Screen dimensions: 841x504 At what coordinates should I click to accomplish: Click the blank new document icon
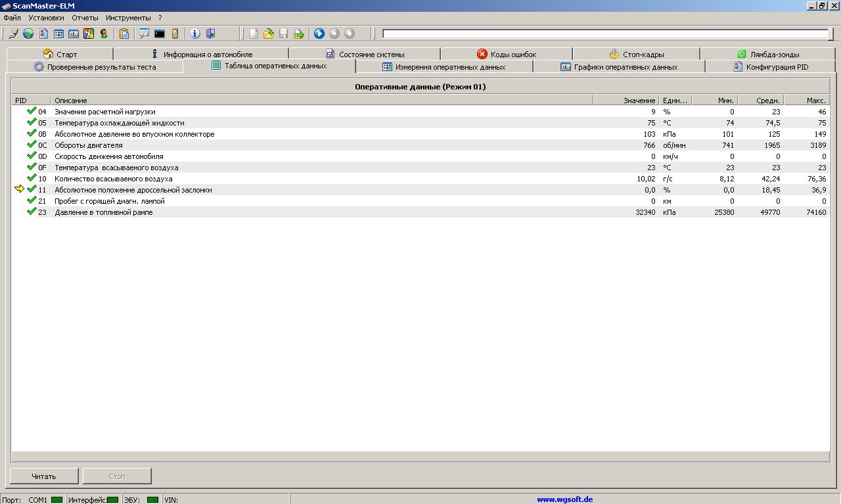[254, 34]
